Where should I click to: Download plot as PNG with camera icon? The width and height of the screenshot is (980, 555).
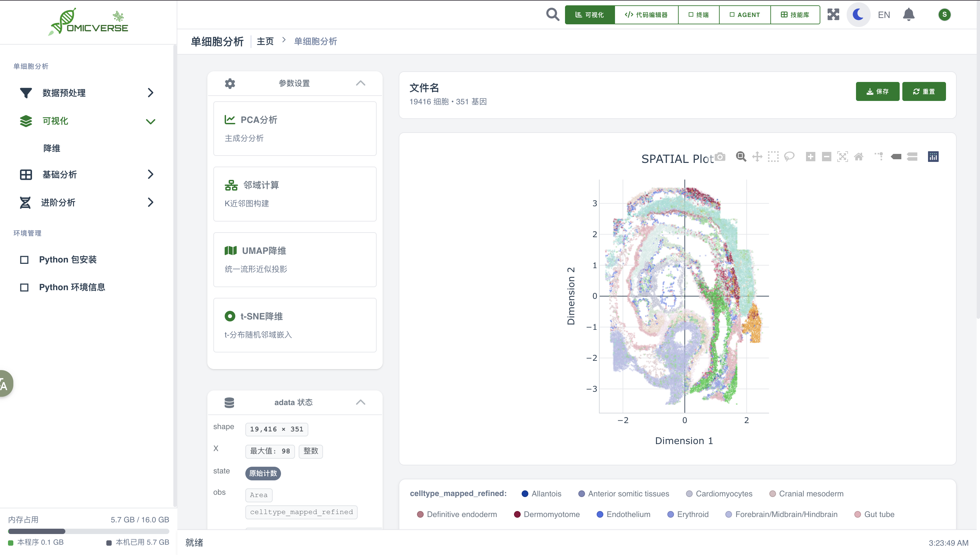[x=720, y=157]
